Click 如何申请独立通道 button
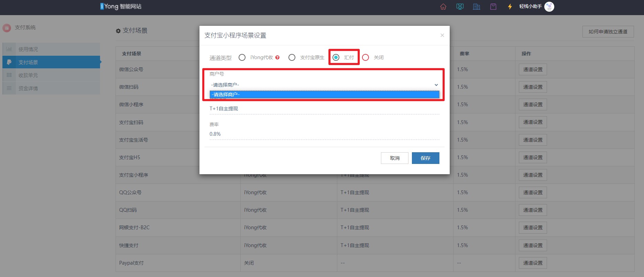644x277 pixels. coord(608,32)
